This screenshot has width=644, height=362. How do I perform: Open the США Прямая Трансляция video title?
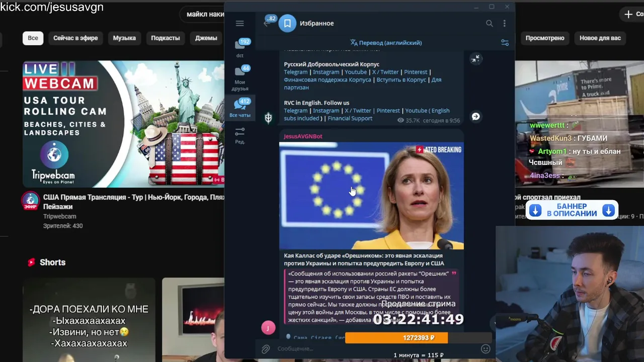pyautogui.click(x=133, y=202)
